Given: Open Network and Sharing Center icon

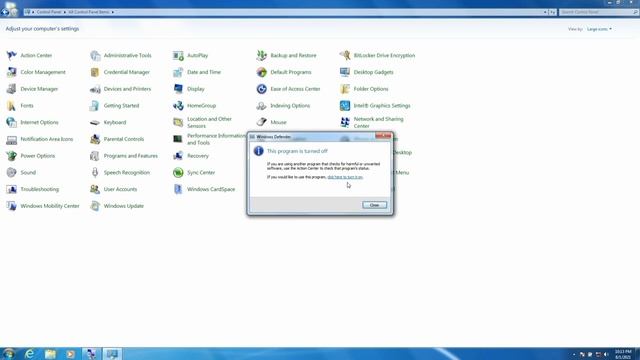Looking at the screenshot, I should 344,122.
